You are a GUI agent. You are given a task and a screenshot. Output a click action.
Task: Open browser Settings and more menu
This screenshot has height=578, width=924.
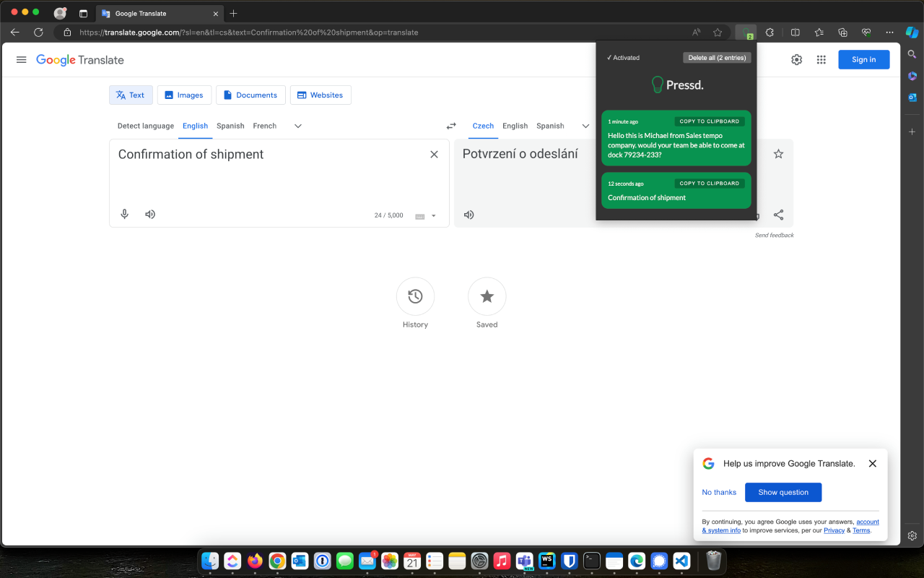click(889, 33)
